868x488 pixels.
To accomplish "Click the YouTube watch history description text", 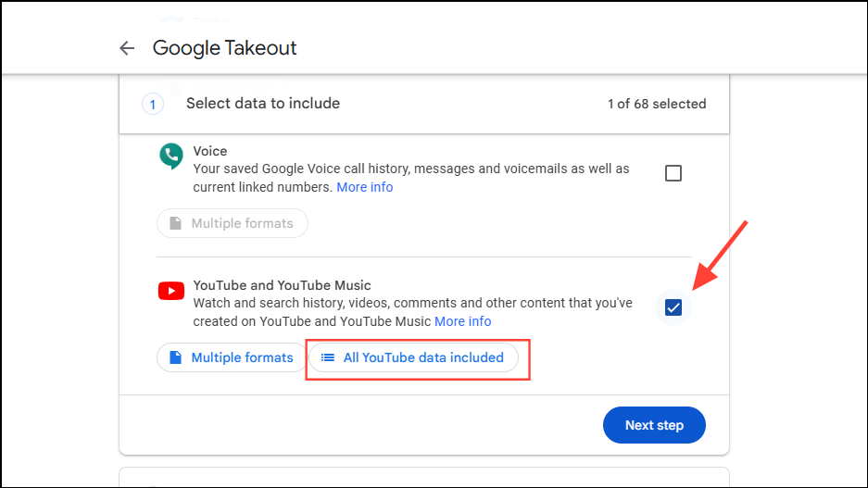I will 412,303.
